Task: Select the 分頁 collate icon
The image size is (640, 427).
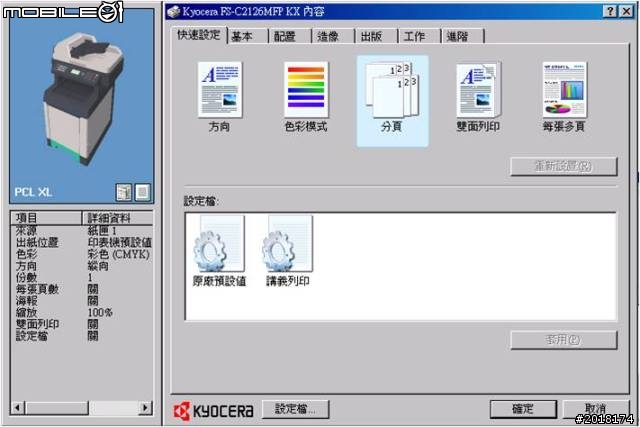Action: pyautogui.click(x=392, y=100)
